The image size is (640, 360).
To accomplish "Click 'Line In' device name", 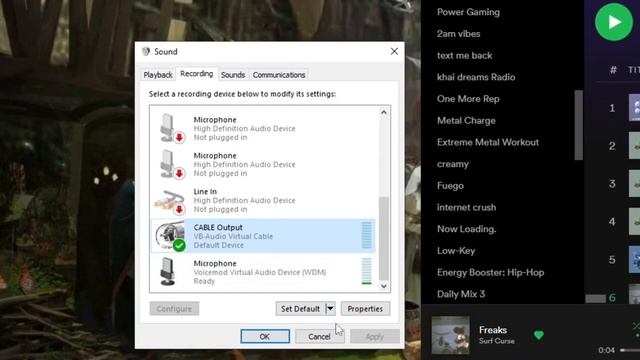I will click(205, 191).
